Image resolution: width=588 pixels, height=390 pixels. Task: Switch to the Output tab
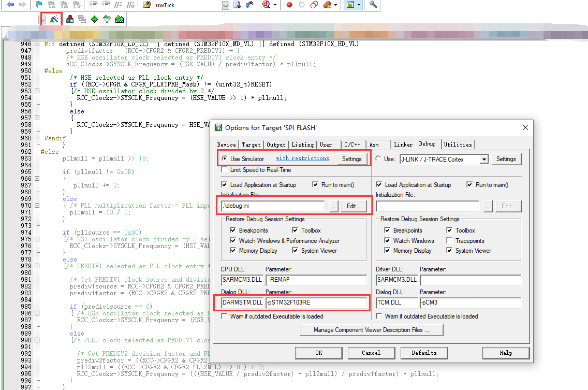(x=276, y=145)
